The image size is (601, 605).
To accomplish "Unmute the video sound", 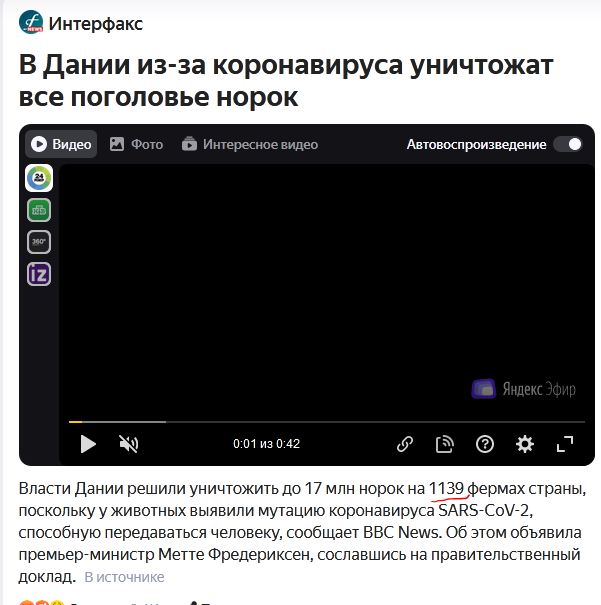I will (x=128, y=444).
